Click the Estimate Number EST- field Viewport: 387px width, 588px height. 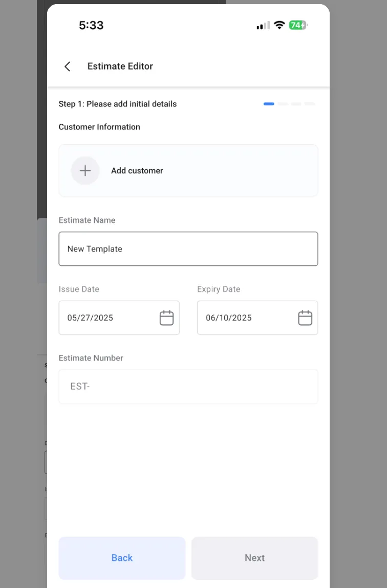point(188,387)
